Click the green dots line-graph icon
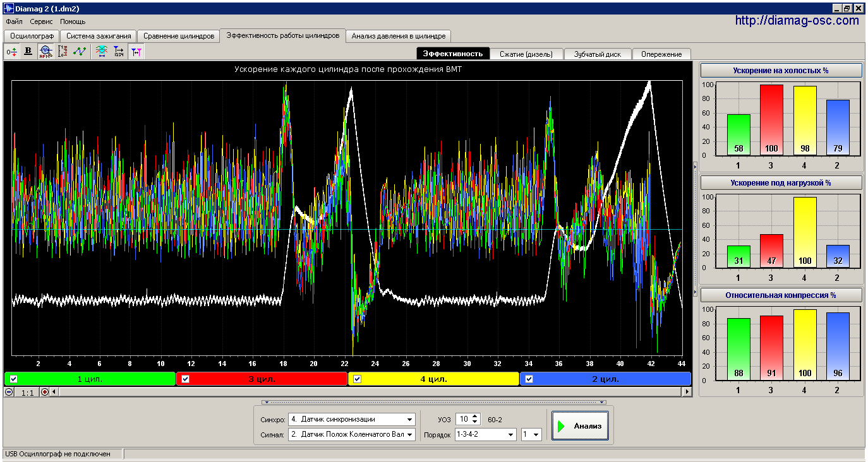The image size is (868, 462). 79,51
